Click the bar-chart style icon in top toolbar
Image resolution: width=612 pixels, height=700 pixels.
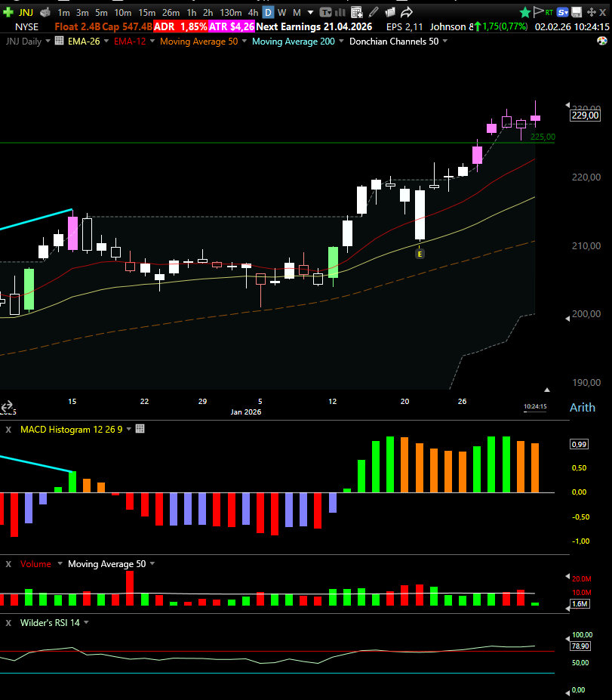pos(340,13)
